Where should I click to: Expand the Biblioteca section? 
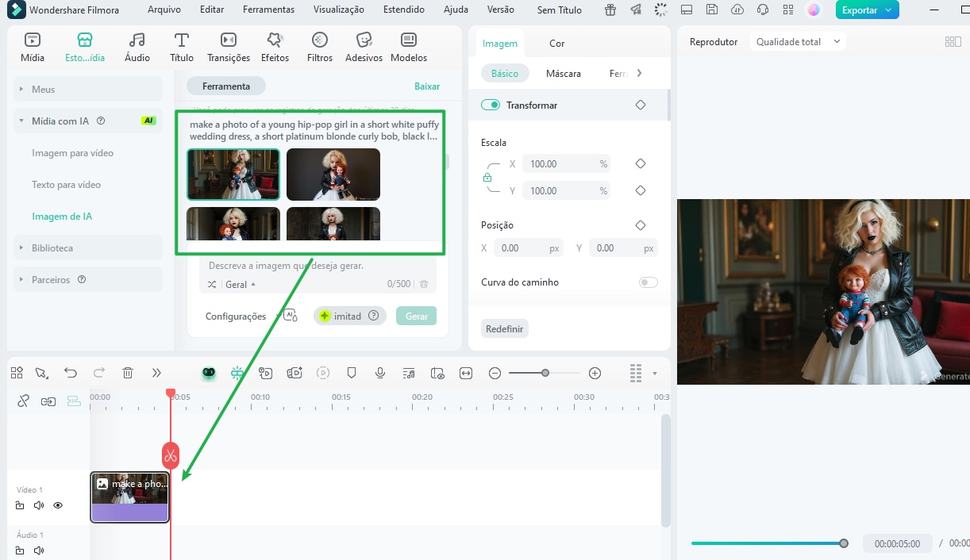[52, 248]
